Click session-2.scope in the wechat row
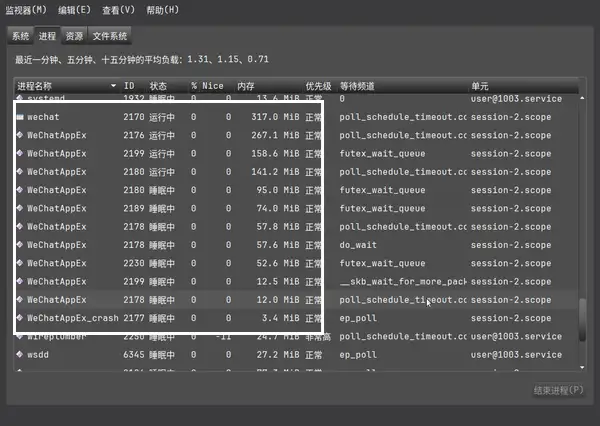600x426 pixels. (x=511, y=117)
